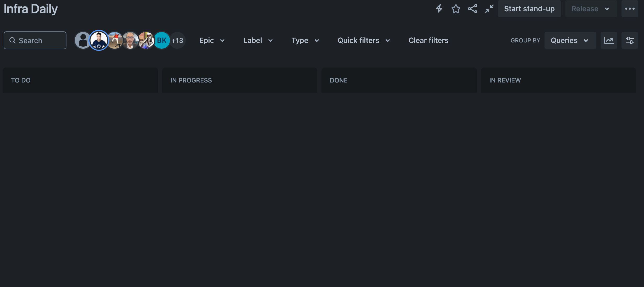Image resolution: width=644 pixels, height=287 pixels.
Task: Click the star/favorite icon
Action: pos(456,9)
